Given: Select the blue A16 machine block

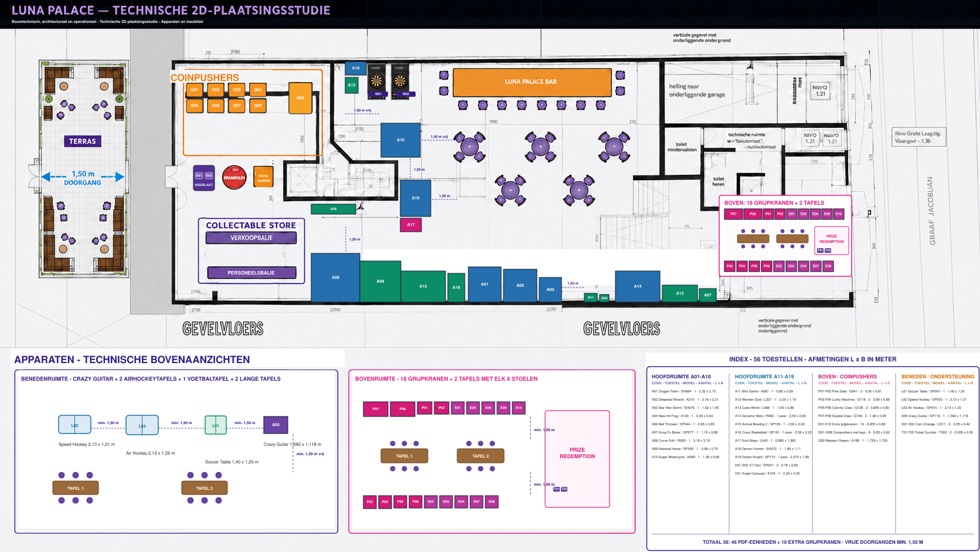Looking at the screenshot, I should coord(400,140).
